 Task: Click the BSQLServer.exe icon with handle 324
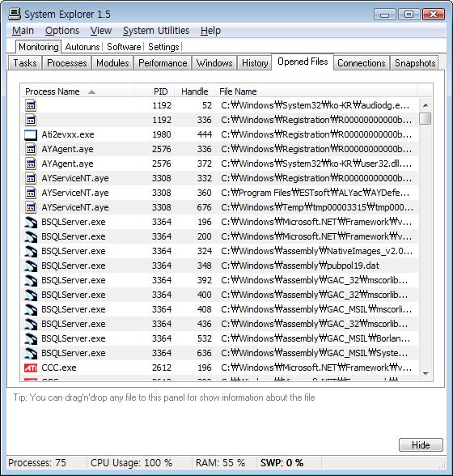31,251
